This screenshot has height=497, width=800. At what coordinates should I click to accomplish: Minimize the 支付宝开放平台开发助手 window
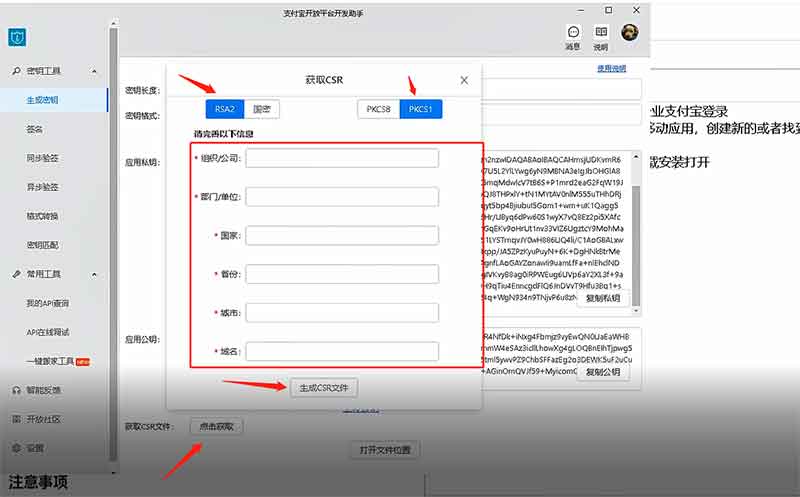(x=581, y=10)
